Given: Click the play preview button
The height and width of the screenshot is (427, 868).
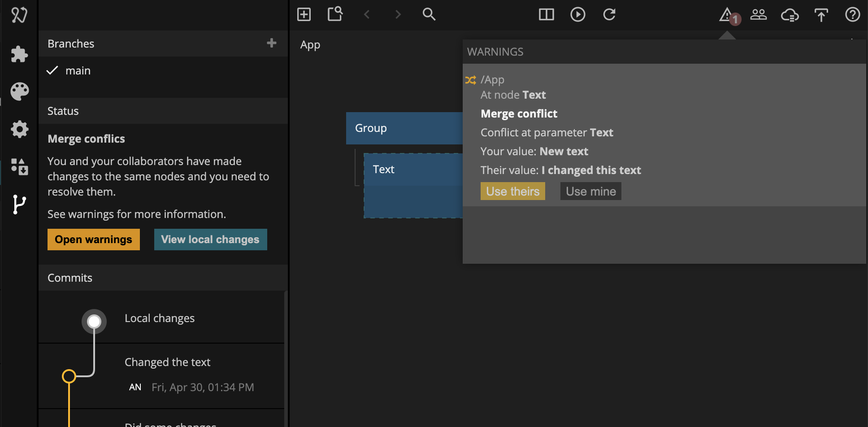Looking at the screenshot, I should click(577, 15).
